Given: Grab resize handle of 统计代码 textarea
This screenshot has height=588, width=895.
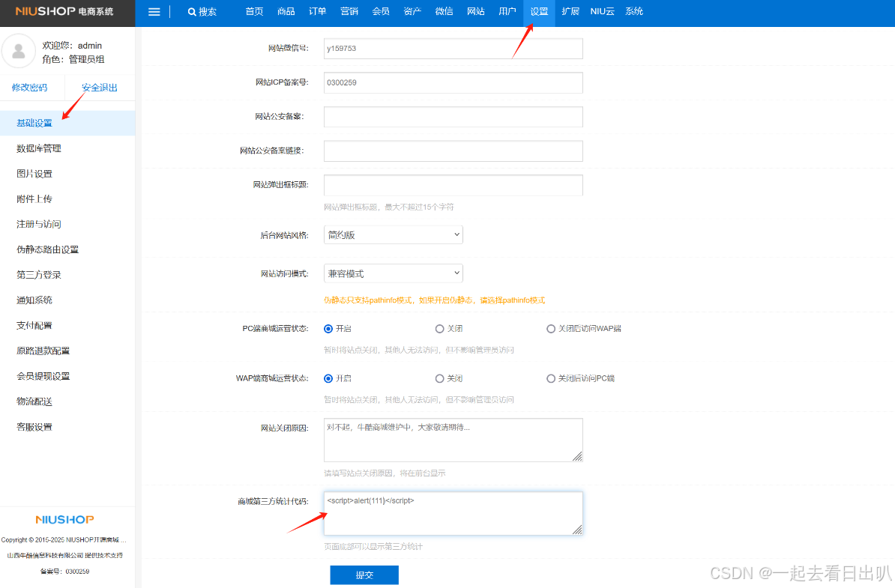Looking at the screenshot, I should [x=578, y=530].
